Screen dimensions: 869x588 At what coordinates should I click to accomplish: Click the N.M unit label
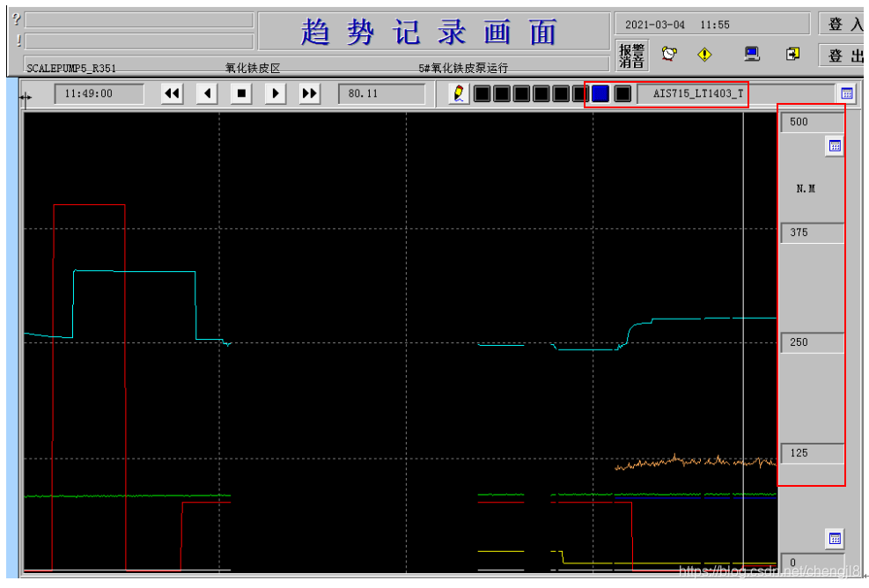click(x=806, y=189)
